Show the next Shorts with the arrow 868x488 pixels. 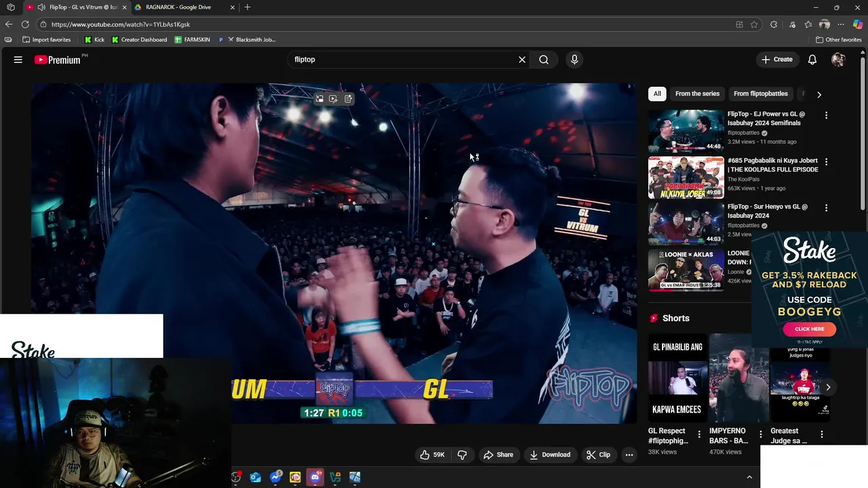[x=828, y=387]
